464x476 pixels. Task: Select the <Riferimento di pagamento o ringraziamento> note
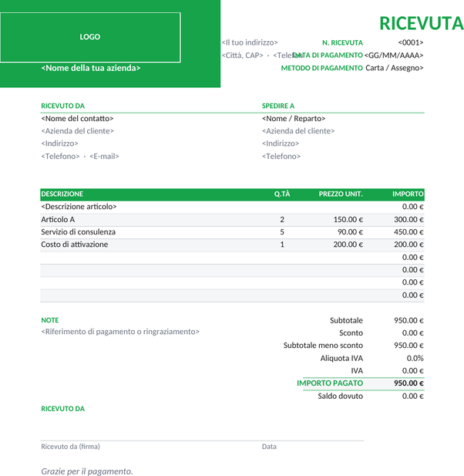pos(120,332)
